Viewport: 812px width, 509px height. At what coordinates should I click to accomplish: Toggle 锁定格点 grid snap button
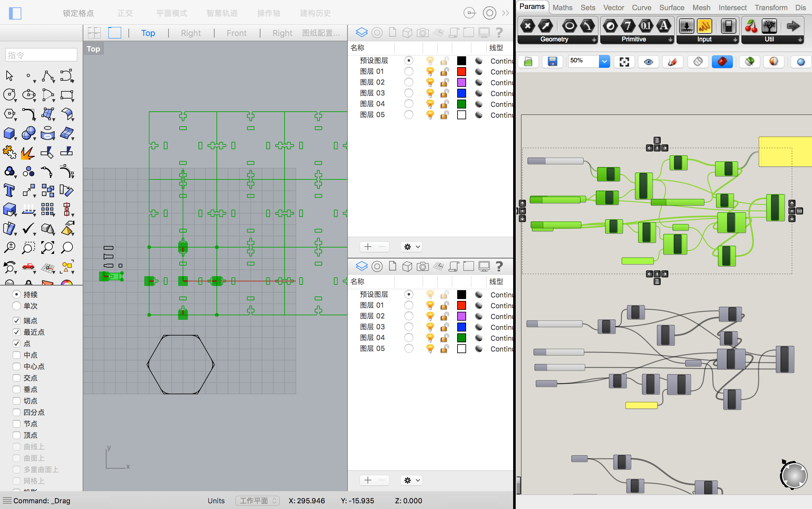click(78, 13)
